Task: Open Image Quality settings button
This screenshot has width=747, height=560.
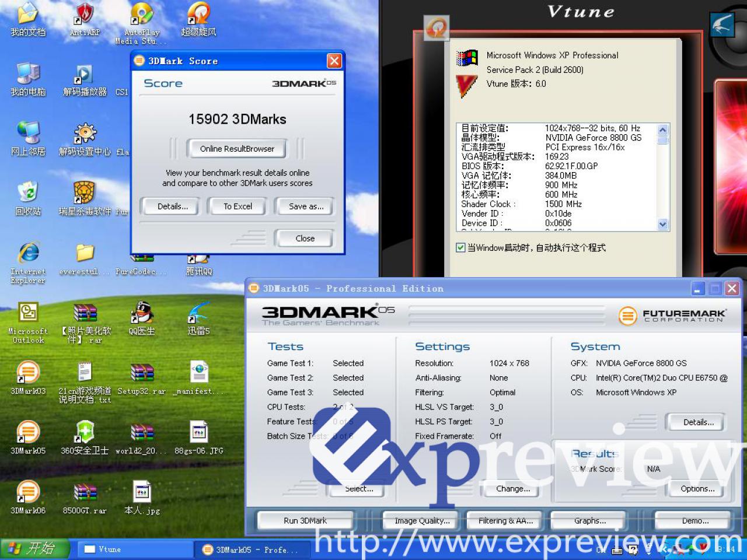Action: point(422,521)
